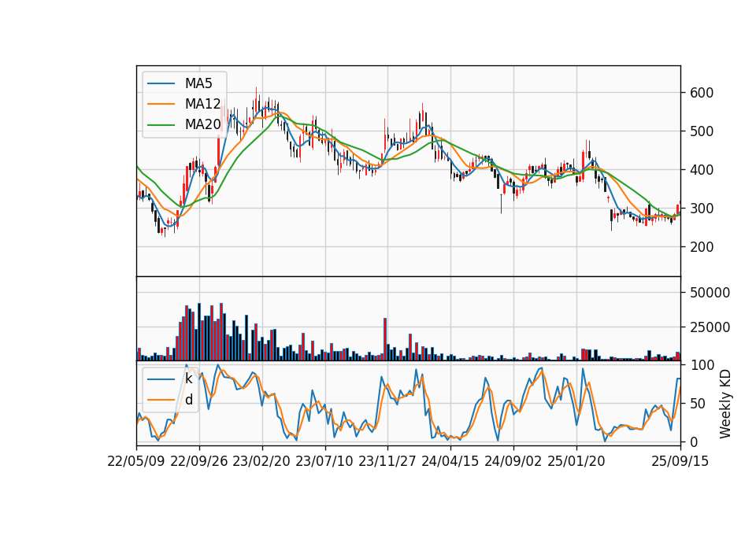756x543 pixels.
Task: Click the 500 price axis label
Action: (702, 131)
